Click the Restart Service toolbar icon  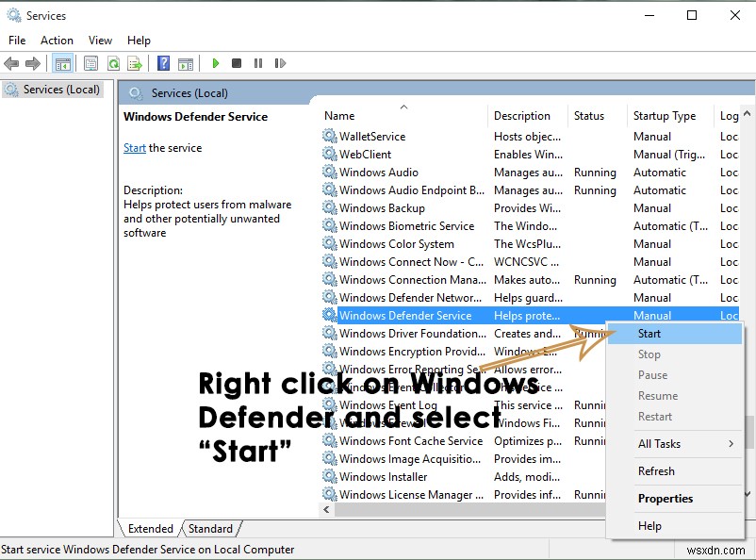tap(280, 63)
